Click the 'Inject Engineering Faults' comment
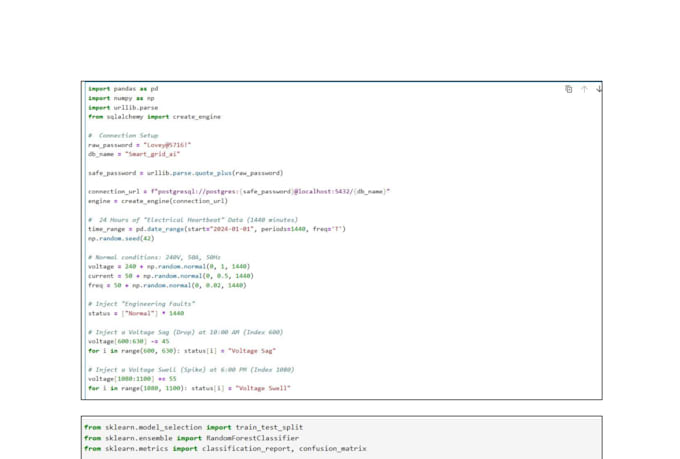Image resolution: width=680 pixels, height=459 pixels. point(141,304)
